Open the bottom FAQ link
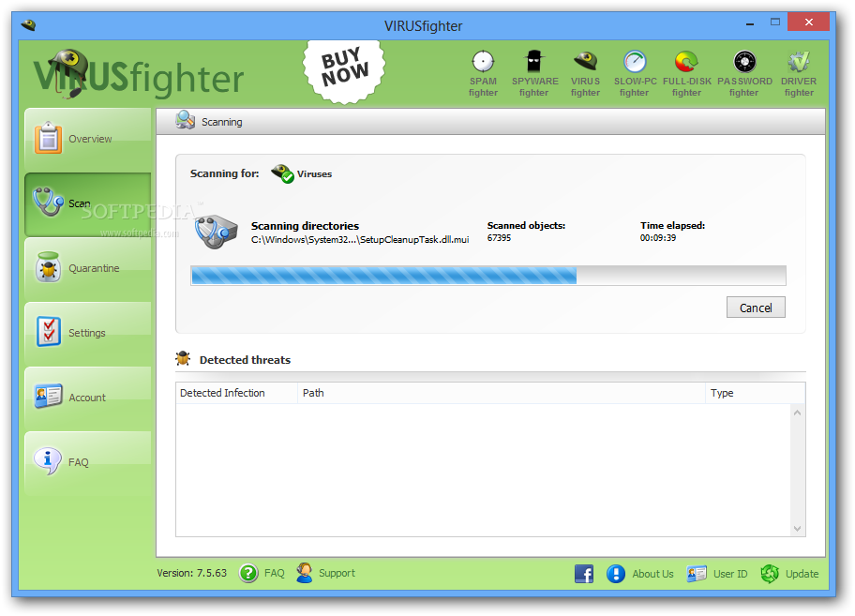This screenshot has height=616, width=855. coord(275,573)
